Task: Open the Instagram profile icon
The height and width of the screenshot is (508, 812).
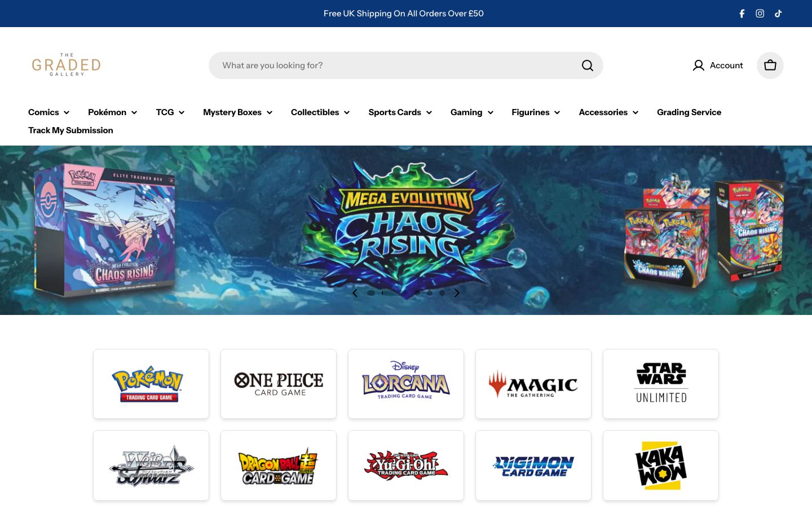Action: pyautogui.click(x=760, y=14)
